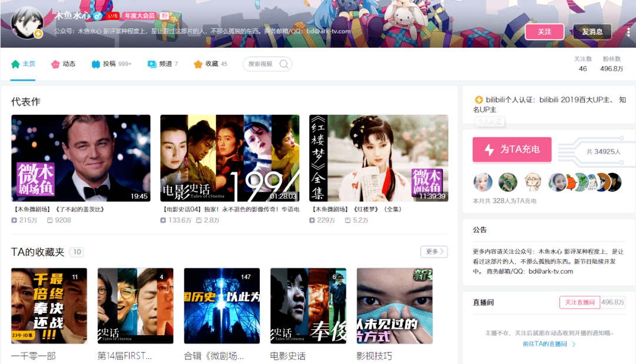Screen dimensions: 636x364
Task: Click the 年度大会员 badge
Action: coord(140,16)
